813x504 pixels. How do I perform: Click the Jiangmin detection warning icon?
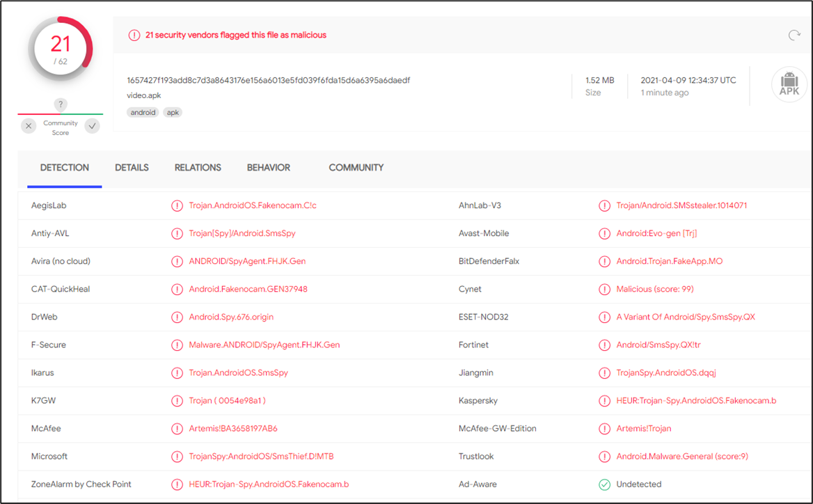(x=605, y=373)
